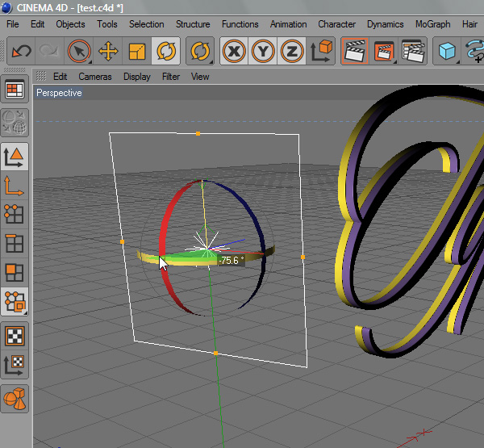
Task: Switch the world/object coordinate system
Action: (x=321, y=52)
